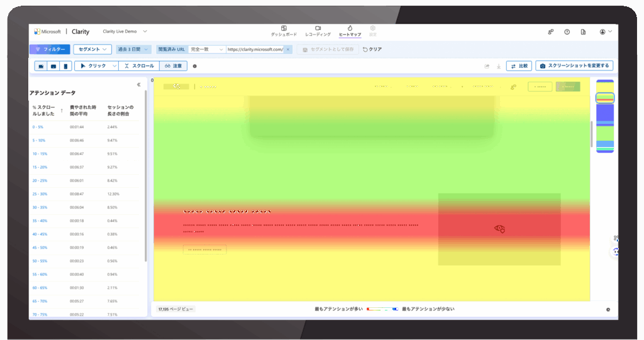Open the team sharing icon in header

click(x=551, y=31)
